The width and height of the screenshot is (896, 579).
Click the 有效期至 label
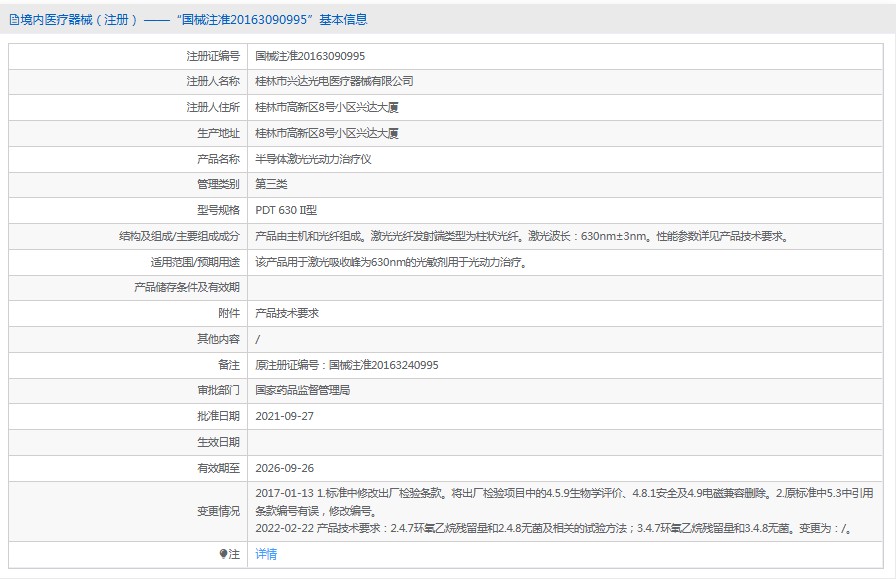pyautogui.click(x=218, y=468)
